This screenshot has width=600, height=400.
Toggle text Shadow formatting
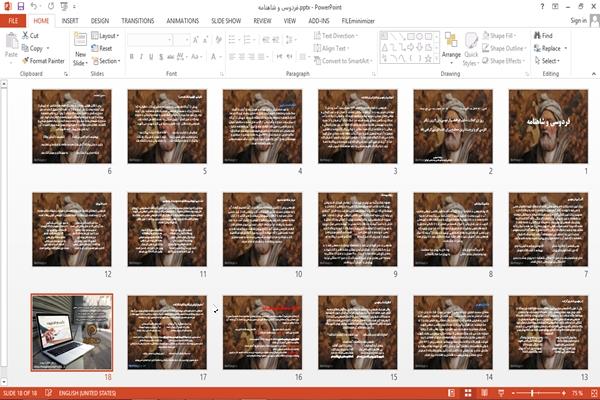[x=161, y=57]
